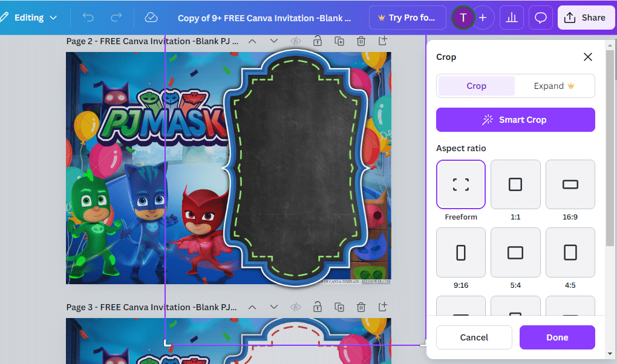Click the Undo arrow in top bar
The width and height of the screenshot is (617, 364).
click(88, 18)
